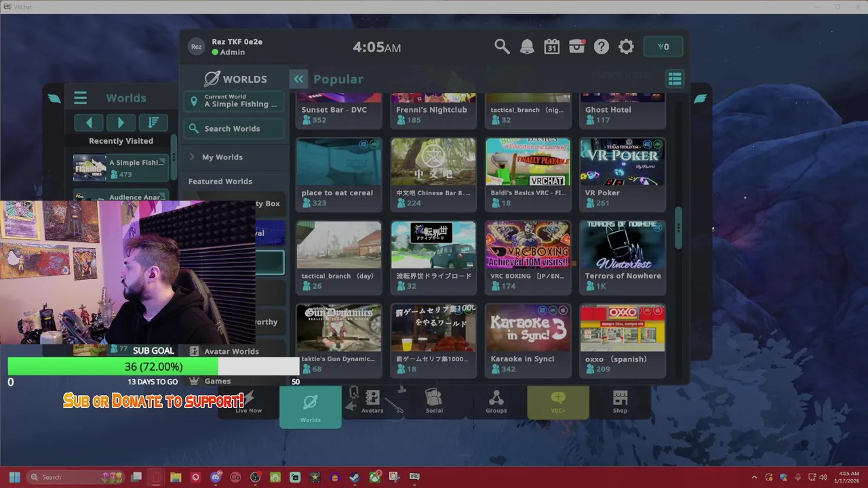Switch to the Worlds bottom tab
Image resolution: width=868 pixels, height=488 pixels.
click(311, 407)
